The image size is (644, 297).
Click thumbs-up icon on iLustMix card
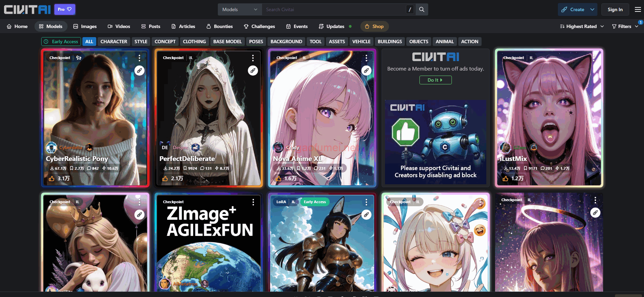coord(506,179)
